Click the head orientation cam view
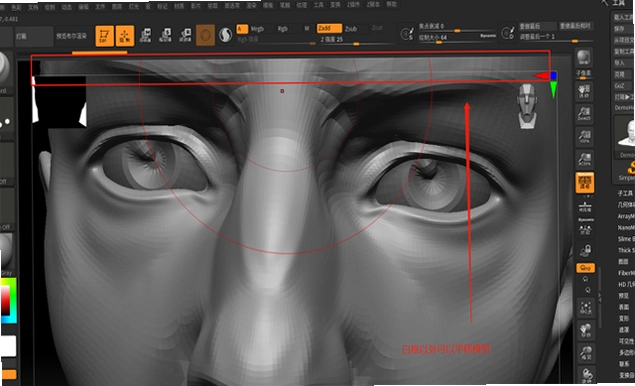This screenshot has height=386, width=635. pyautogui.click(x=528, y=106)
